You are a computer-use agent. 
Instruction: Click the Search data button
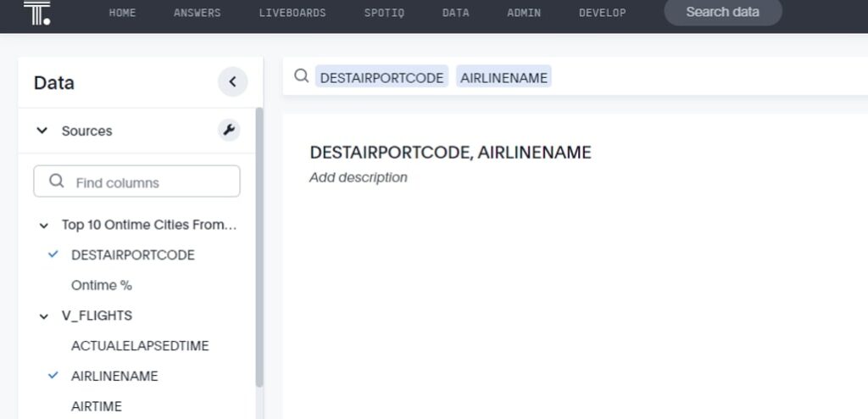pyautogui.click(x=722, y=13)
